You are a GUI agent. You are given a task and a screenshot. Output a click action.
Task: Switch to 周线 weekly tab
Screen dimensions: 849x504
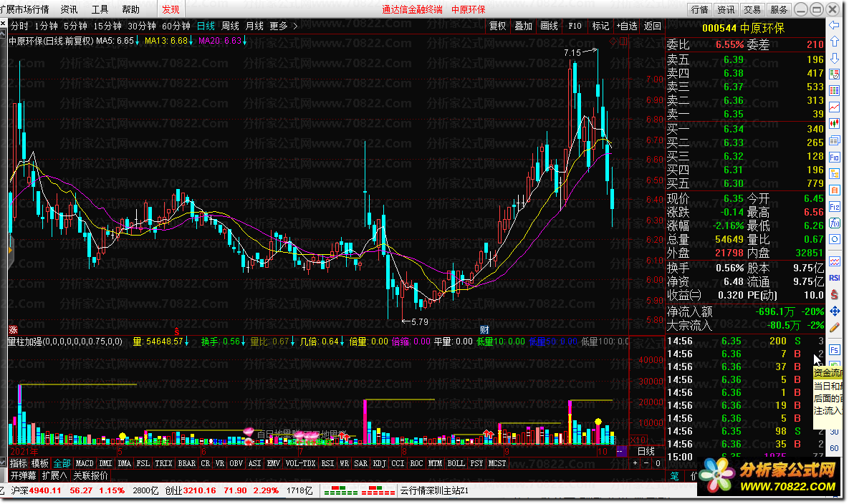pyautogui.click(x=230, y=26)
